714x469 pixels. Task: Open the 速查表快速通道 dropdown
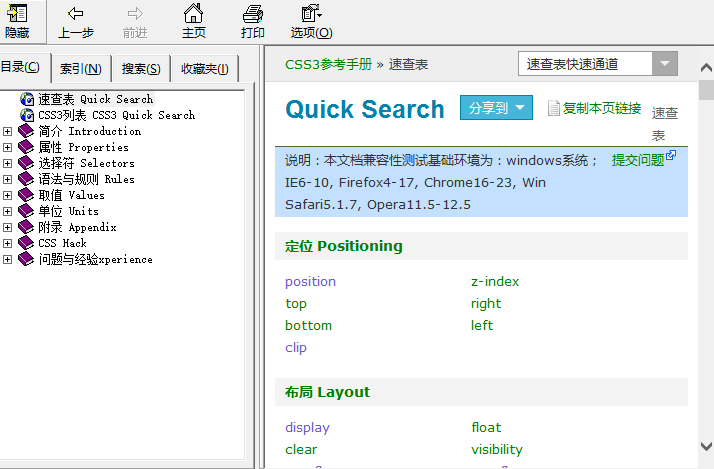click(x=665, y=64)
